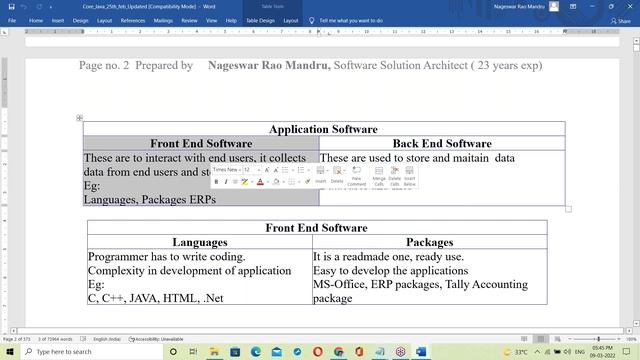Redo the last action
Viewport: 640px width, 360px height.
39,7
